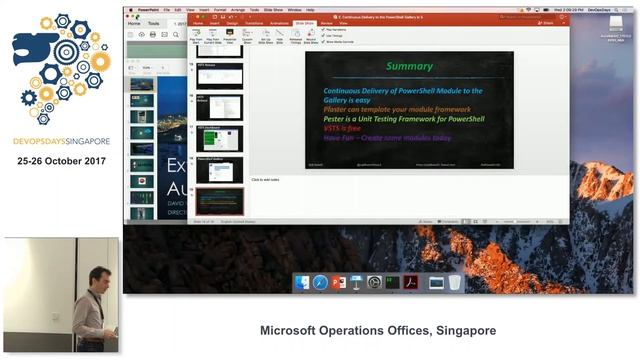Screen dimensions: 640x360
Task: Click Share button in PowerPoint
Action: click(x=546, y=23)
